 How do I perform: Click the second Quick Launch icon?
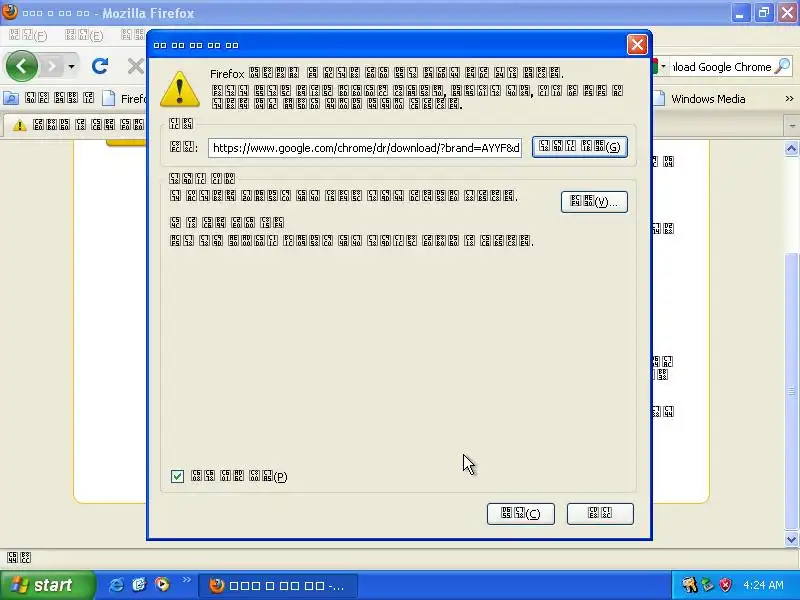pos(139,585)
